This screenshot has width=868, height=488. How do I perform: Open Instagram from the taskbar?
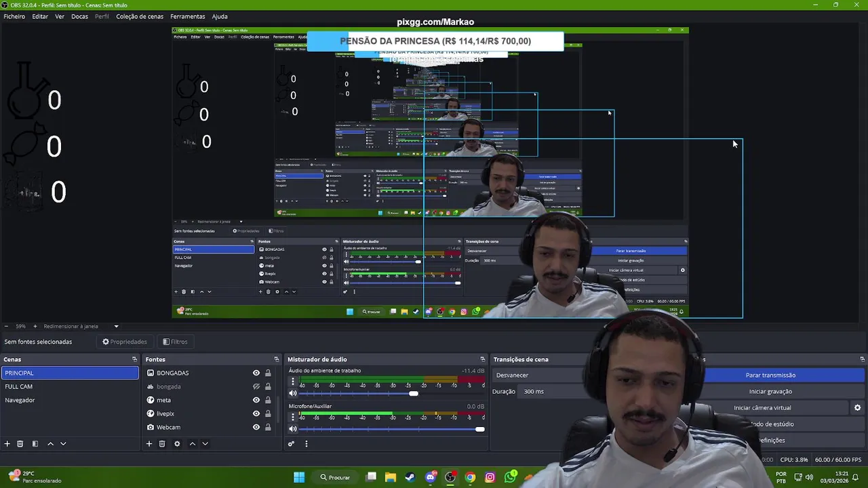490,477
